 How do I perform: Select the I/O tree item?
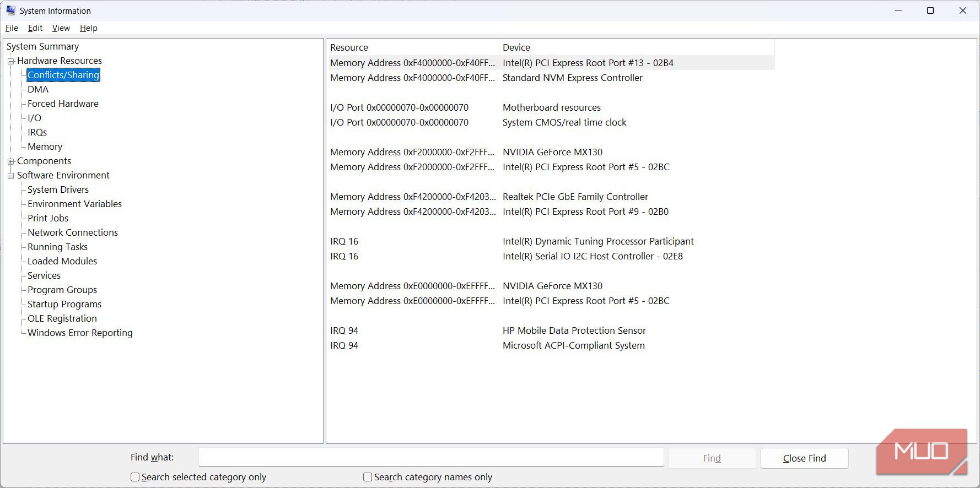point(34,118)
